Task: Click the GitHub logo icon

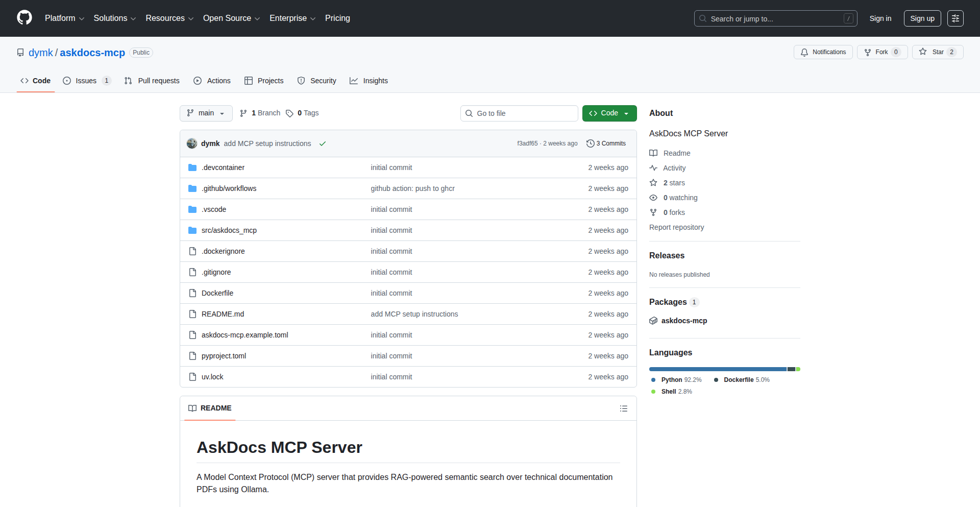Action: coord(24,18)
